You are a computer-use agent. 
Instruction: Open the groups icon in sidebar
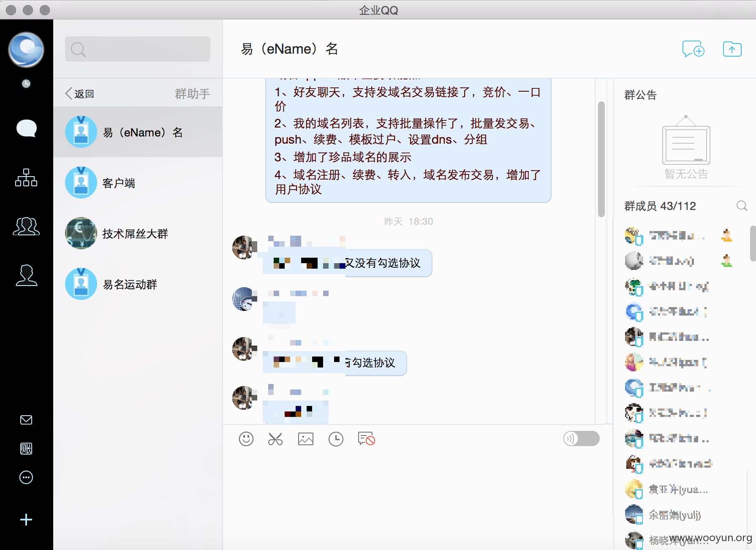click(x=26, y=226)
